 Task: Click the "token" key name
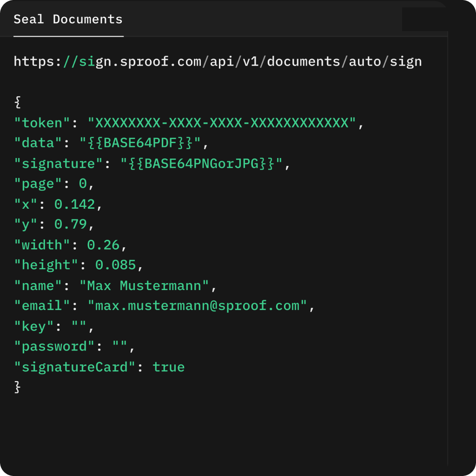pos(42,123)
